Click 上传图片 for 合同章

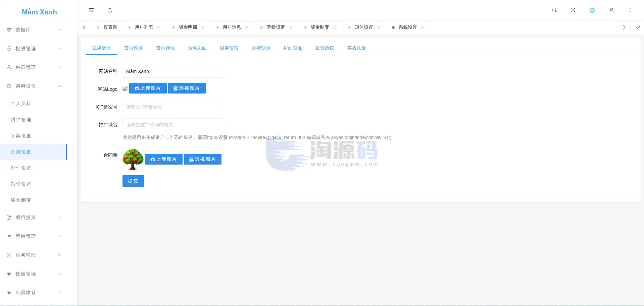[x=163, y=159]
